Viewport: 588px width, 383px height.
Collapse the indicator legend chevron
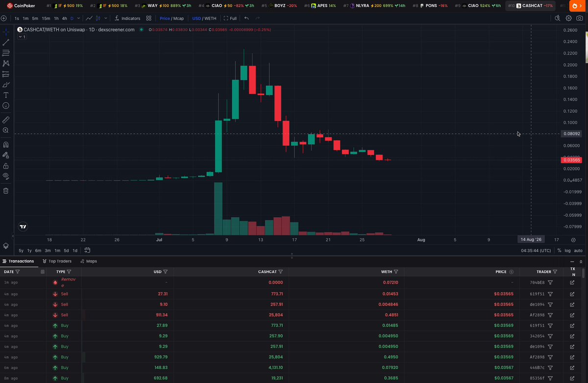coord(22,37)
